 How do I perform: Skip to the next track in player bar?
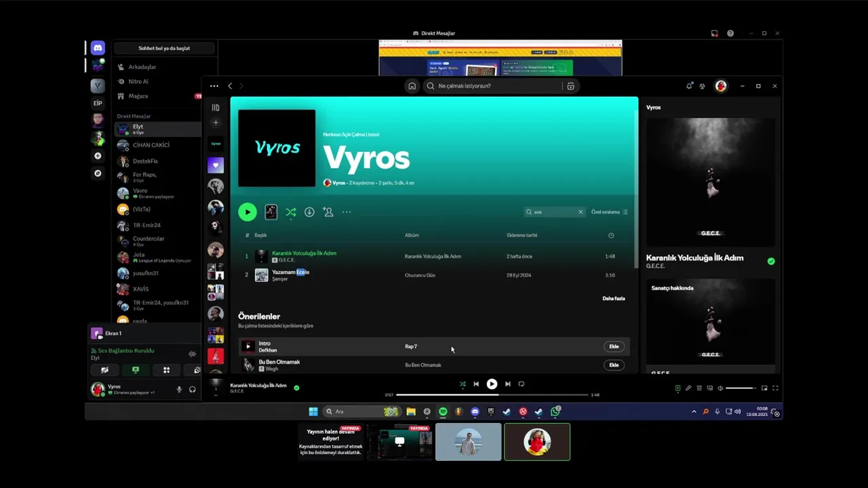(507, 384)
